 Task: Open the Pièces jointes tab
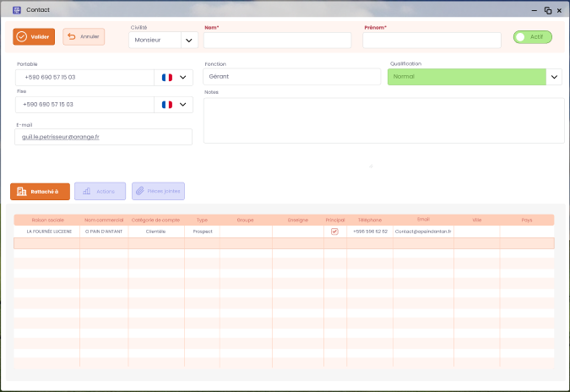158,192
